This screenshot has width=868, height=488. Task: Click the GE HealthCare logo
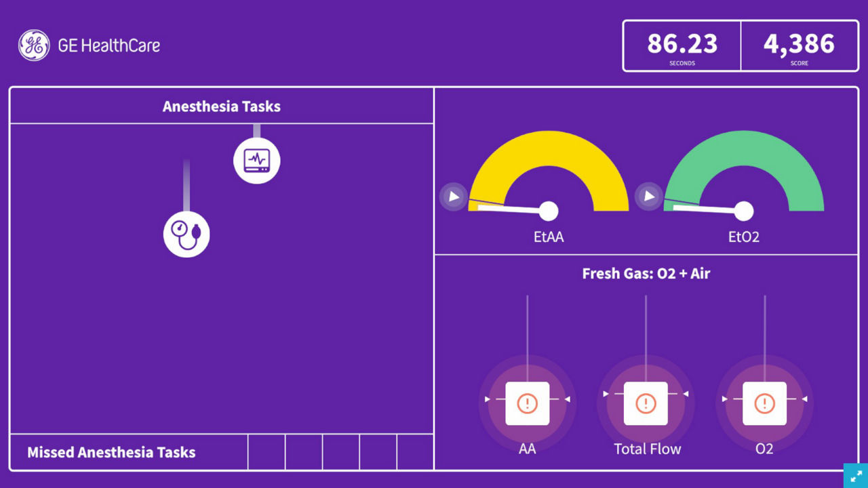(x=88, y=45)
